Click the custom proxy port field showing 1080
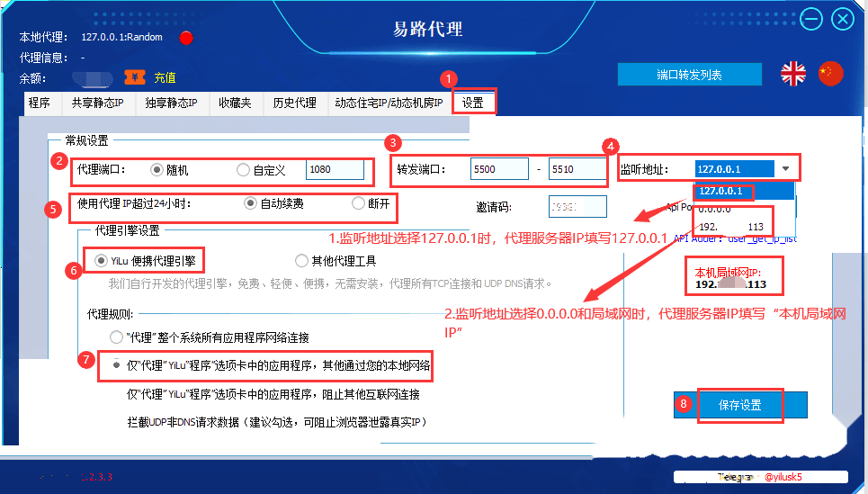The height and width of the screenshot is (494, 868). coord(335,169)
